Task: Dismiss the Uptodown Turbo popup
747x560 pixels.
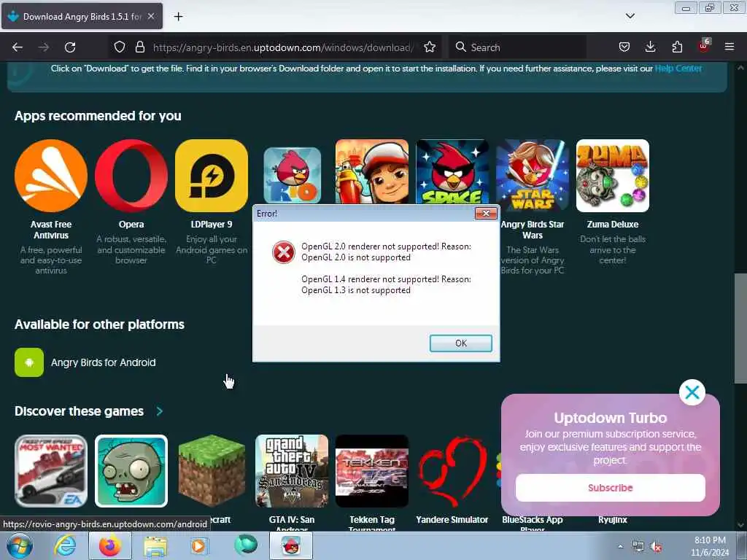Action: (692, 392)
